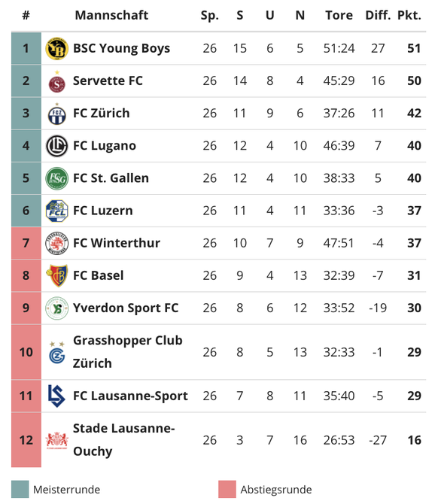Click the BSC Young Boys crest
This screenshot has height=504, width=438.
[x=56, y=49]
